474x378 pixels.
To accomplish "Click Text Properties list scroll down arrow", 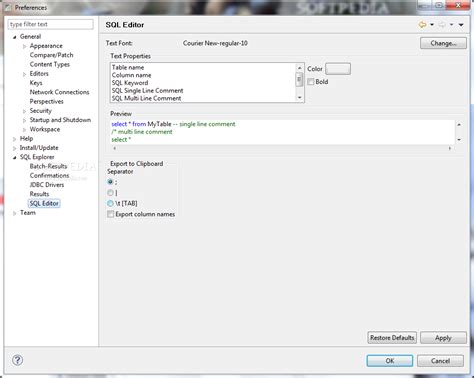I will [x=299, y=97].
